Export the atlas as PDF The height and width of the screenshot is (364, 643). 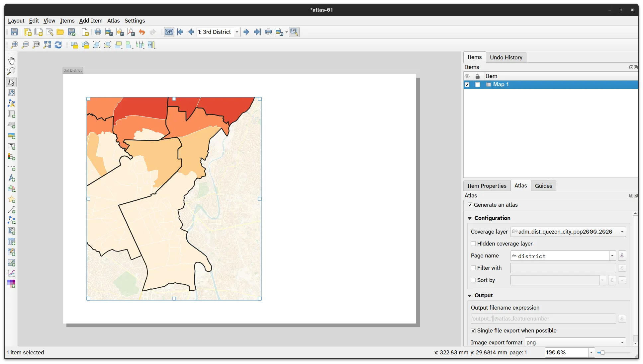[131, 32]
